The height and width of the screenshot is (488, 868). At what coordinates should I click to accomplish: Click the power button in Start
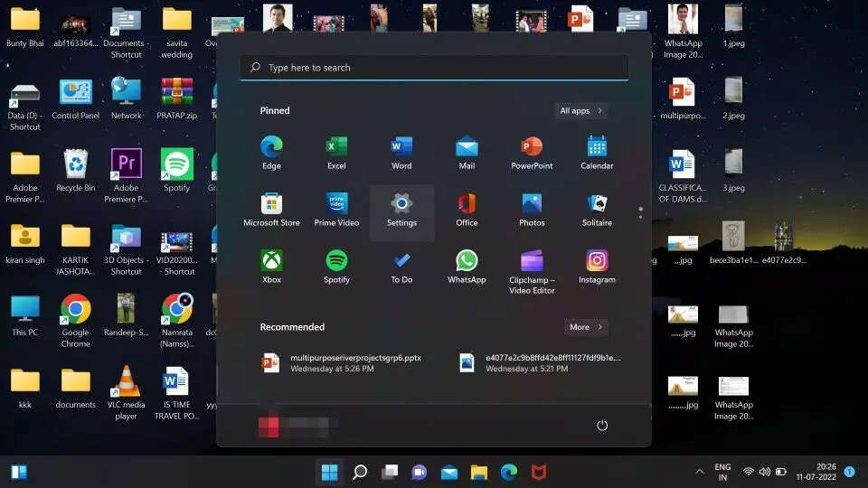point(602,425)
